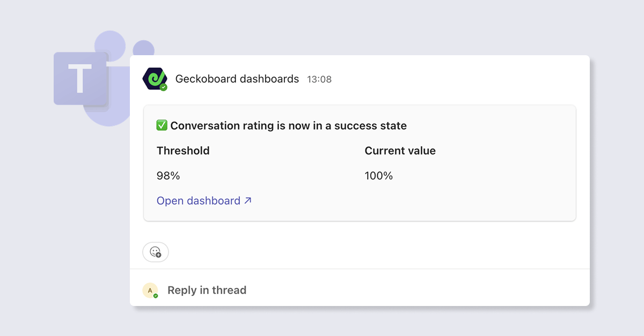Select the Threshold column header
644x336 pixels.
pos(183,151)
